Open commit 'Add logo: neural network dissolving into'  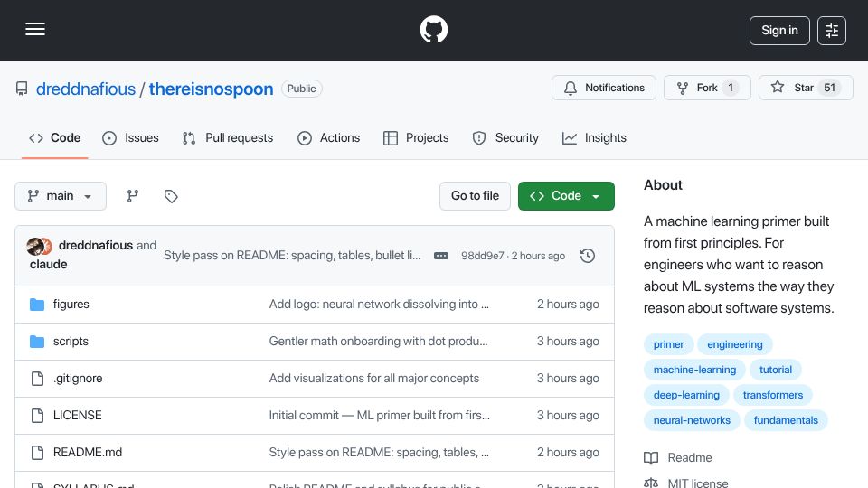click(x=379, y=305)
